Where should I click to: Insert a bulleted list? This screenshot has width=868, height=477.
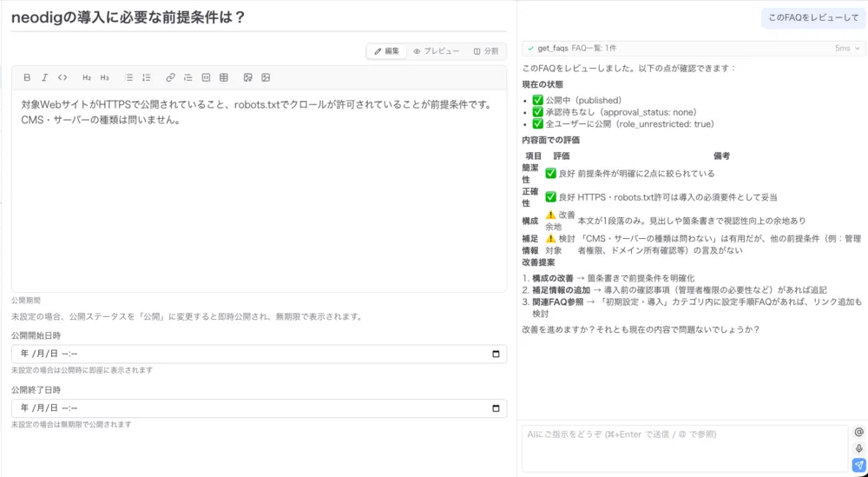[129, 77]
